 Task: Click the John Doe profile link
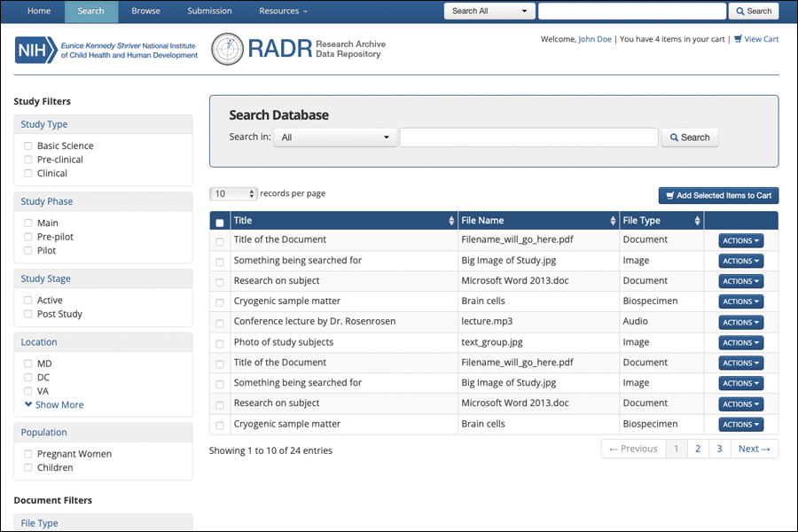(594, 38)
